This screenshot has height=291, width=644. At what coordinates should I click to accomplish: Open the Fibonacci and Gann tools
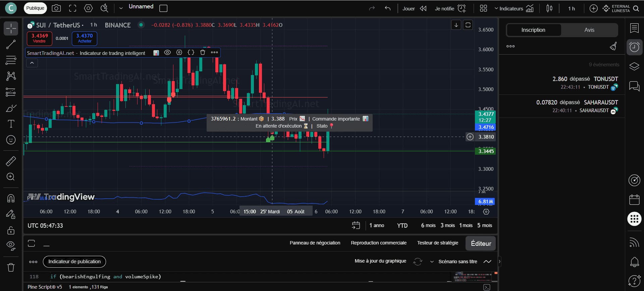11,60
